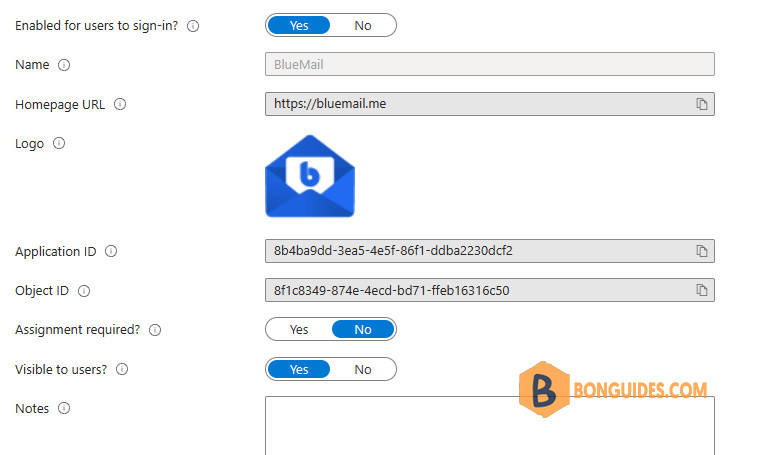
Task: Show info for Enabled for users to sign-in
Action: [193, 26]
